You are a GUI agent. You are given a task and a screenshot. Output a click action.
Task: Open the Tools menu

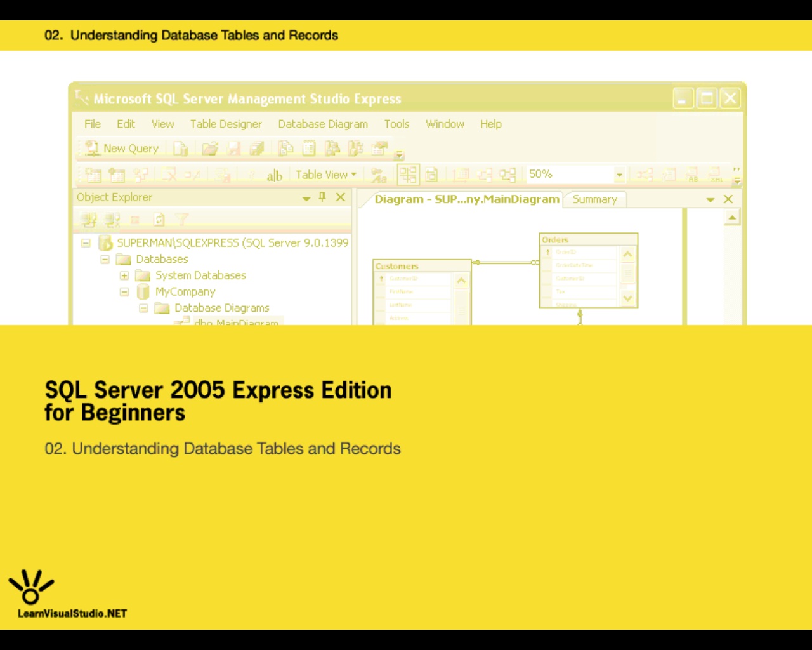[x=396, y=124]
